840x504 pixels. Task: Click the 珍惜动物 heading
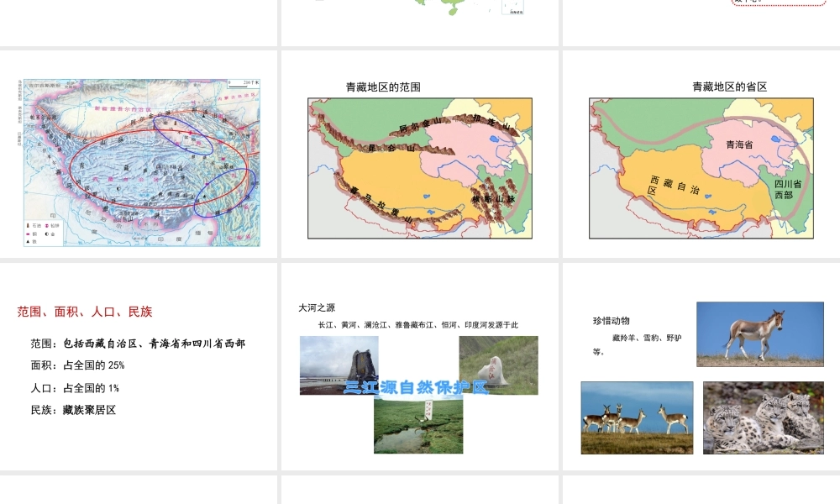(612, 321)
